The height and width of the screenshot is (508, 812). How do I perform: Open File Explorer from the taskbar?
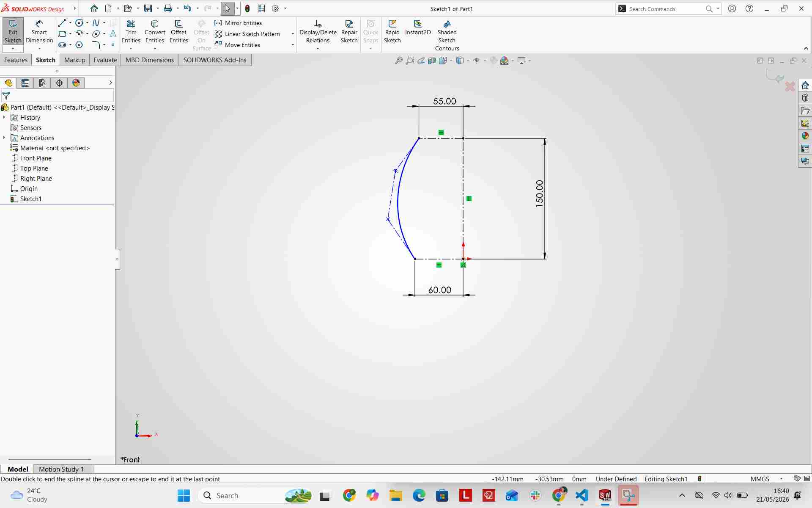tap(396, 495)
